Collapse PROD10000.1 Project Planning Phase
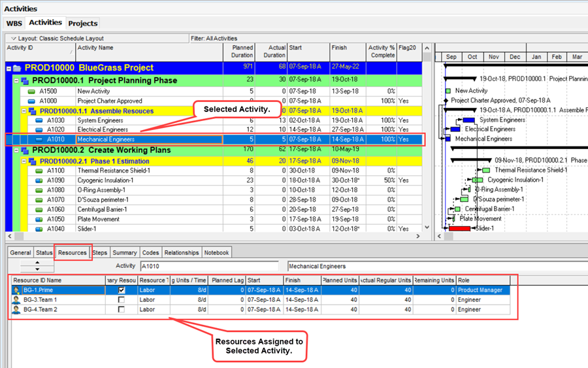Screen dimensions: 588x368 (16, 80)
